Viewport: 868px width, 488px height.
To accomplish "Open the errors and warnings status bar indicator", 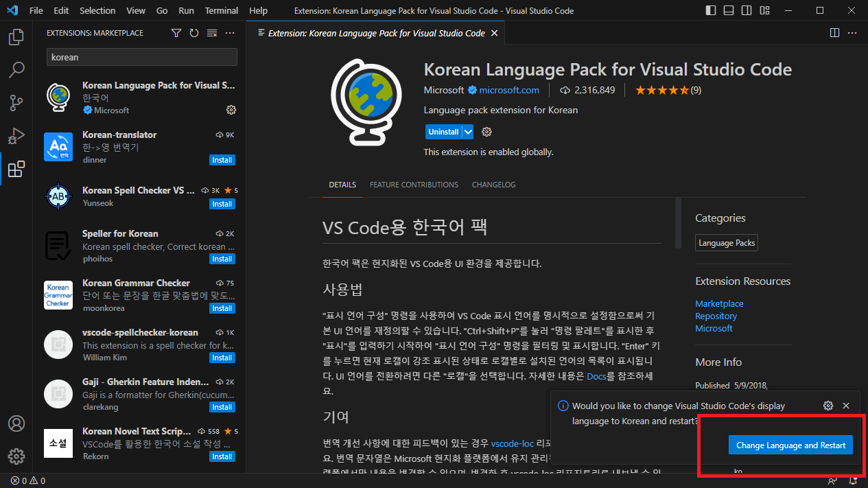I will point(28,481).
